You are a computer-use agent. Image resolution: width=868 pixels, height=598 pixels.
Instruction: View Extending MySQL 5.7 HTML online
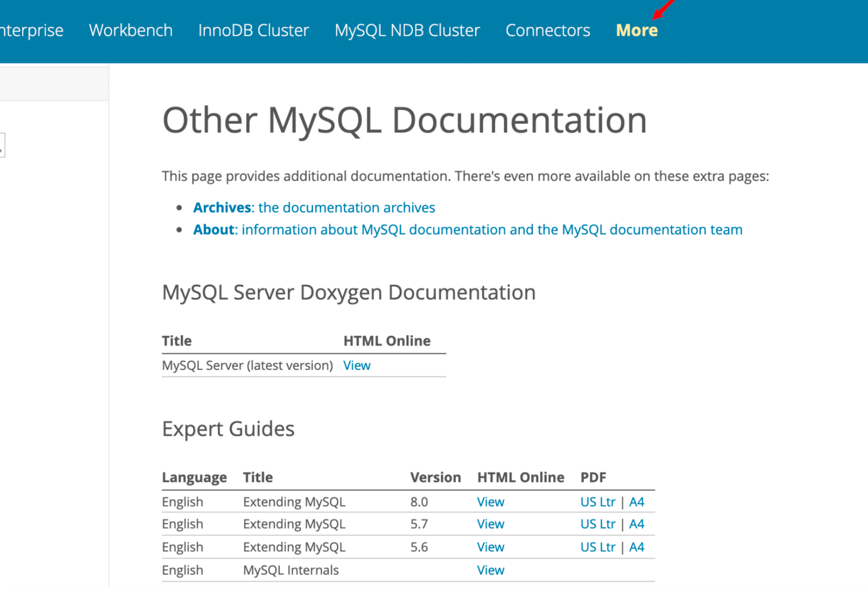tap(490, 524)
